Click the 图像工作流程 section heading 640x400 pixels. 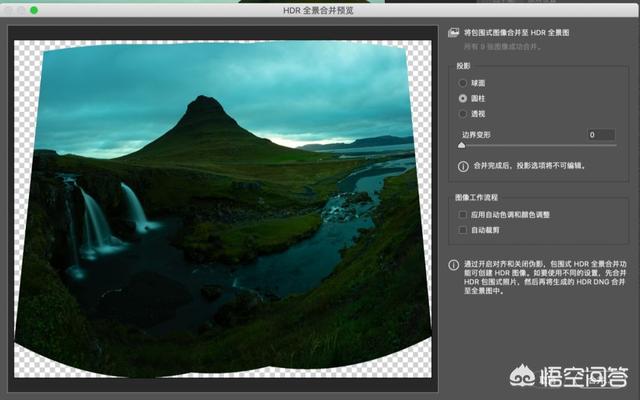pyautogui.click(x=478, y=197)
